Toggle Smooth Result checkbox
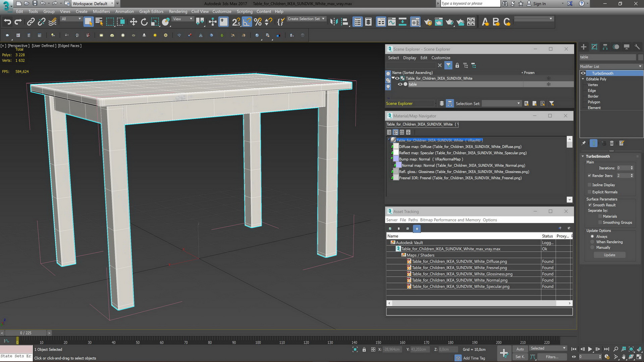The width and height of the screenshot is (644, 362). pos(590,205)
